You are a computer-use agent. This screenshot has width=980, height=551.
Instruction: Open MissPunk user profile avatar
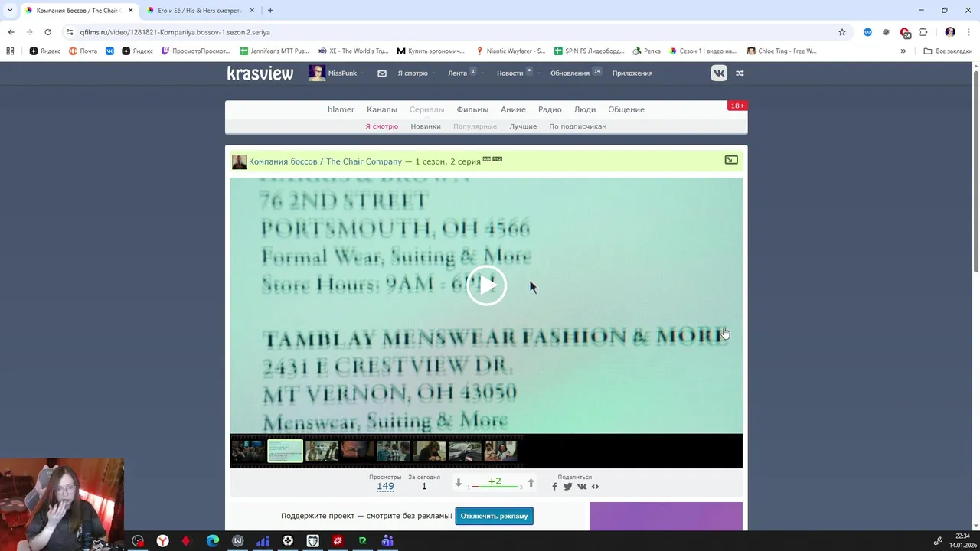317,73
